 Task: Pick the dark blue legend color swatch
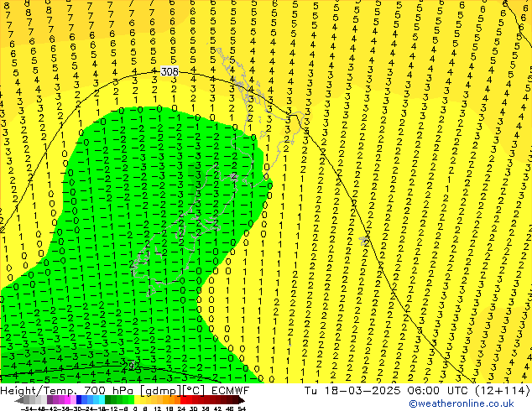tap(79, 399)
